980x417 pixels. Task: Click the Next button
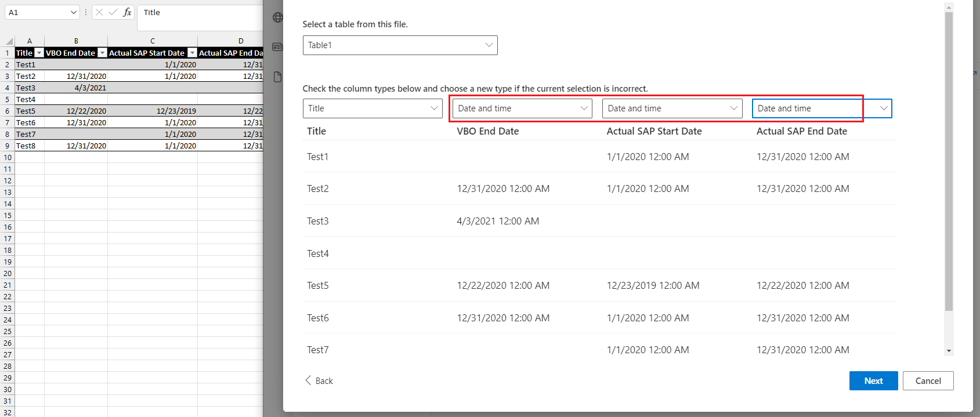pyautogui.click(x=873, y=381)
